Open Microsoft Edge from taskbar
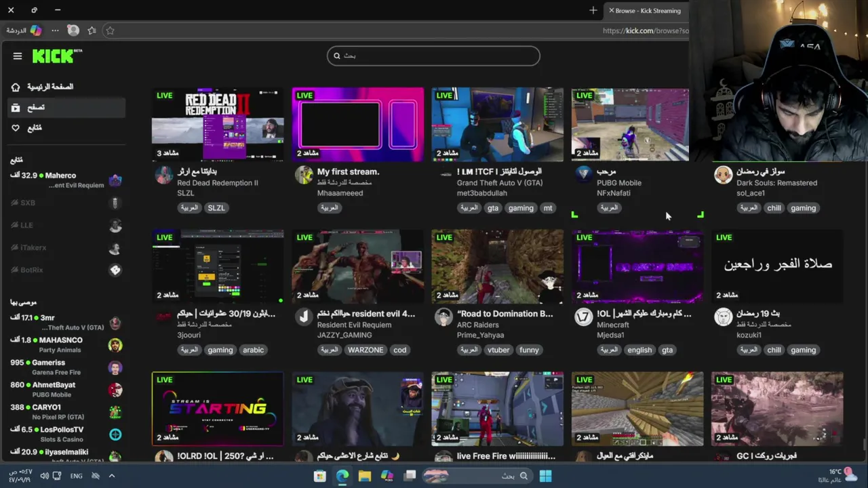The width and height of the screenshot is (868, 488). 342,476
